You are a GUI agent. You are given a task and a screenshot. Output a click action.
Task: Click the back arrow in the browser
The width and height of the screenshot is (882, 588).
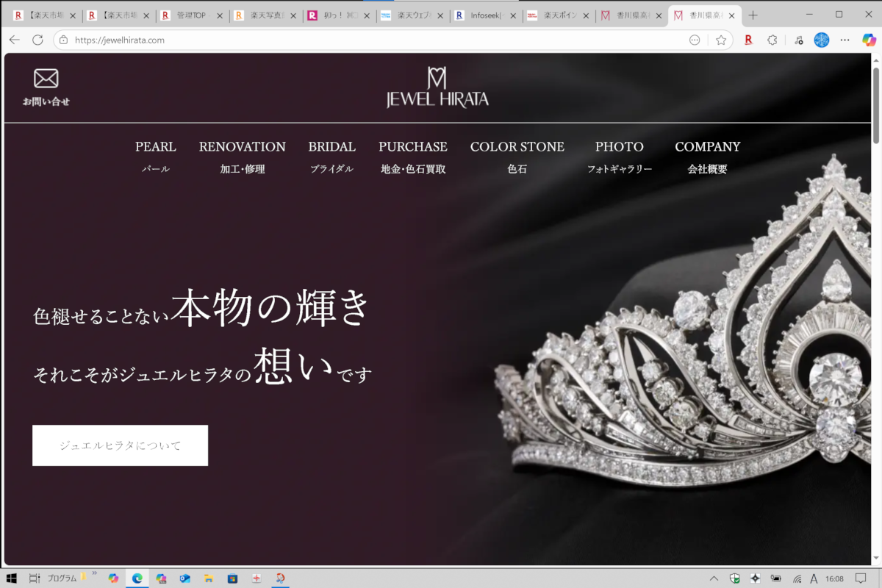point(14,40)
